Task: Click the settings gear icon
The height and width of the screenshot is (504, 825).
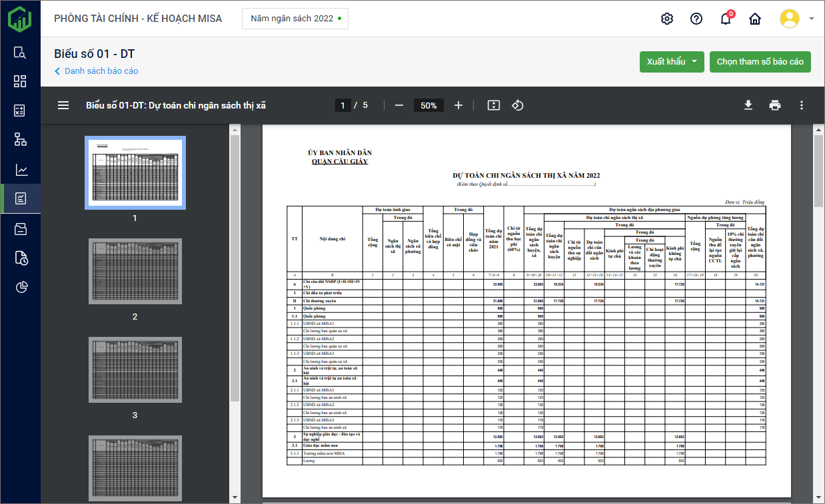Action: (666, 19)
